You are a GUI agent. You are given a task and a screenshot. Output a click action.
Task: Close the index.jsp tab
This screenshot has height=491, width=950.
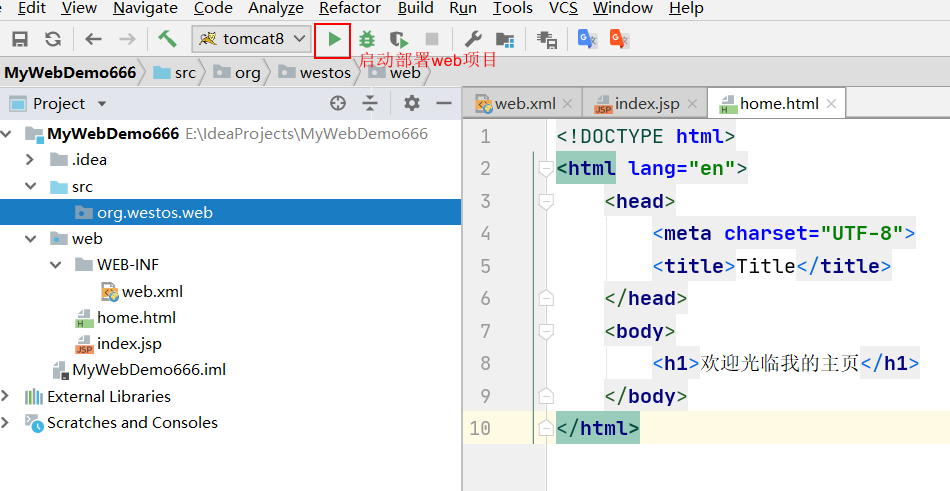click(x=693, y=104)
